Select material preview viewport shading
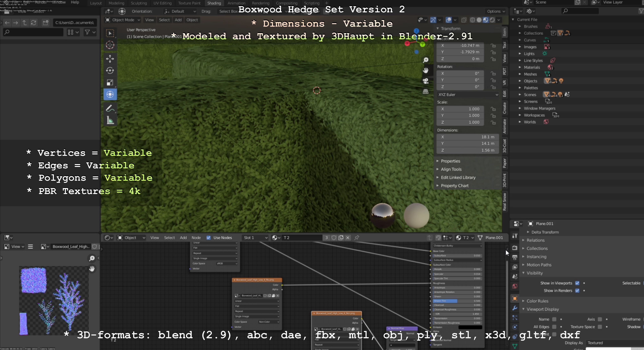Image resolution: width=644 pixels, height=350 pixels. coord(485,20)
